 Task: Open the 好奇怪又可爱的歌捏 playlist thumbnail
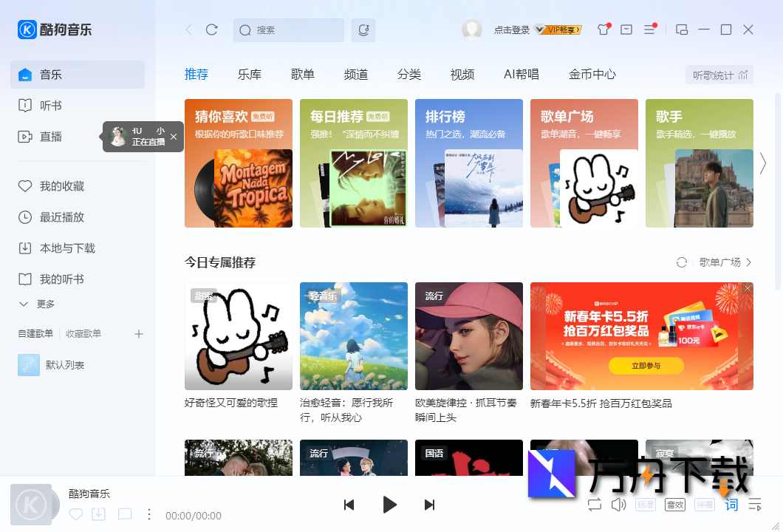click(238, 336)
